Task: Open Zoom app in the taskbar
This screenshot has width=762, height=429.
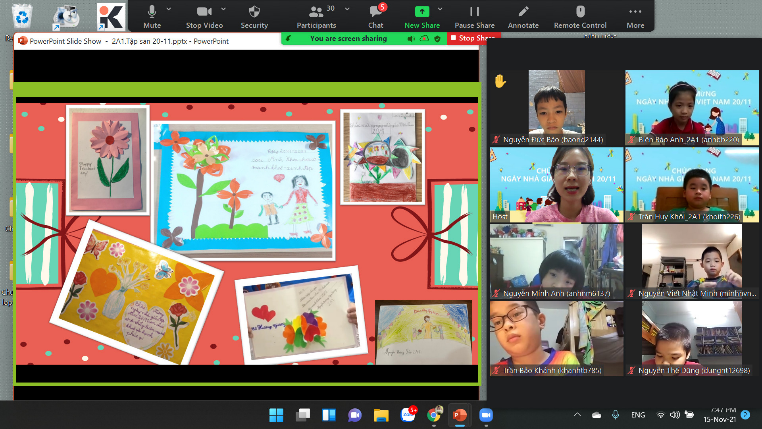Action: click(486, 414)
